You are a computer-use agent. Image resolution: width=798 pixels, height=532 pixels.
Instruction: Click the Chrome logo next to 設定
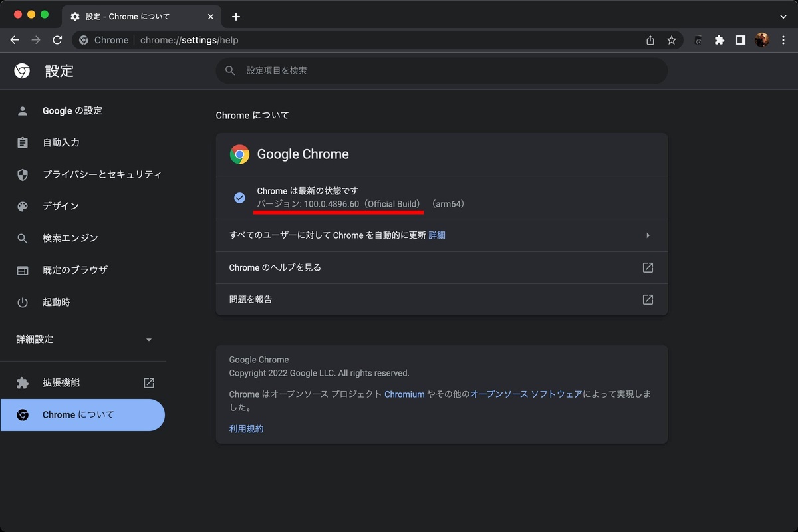click(22, 70)
